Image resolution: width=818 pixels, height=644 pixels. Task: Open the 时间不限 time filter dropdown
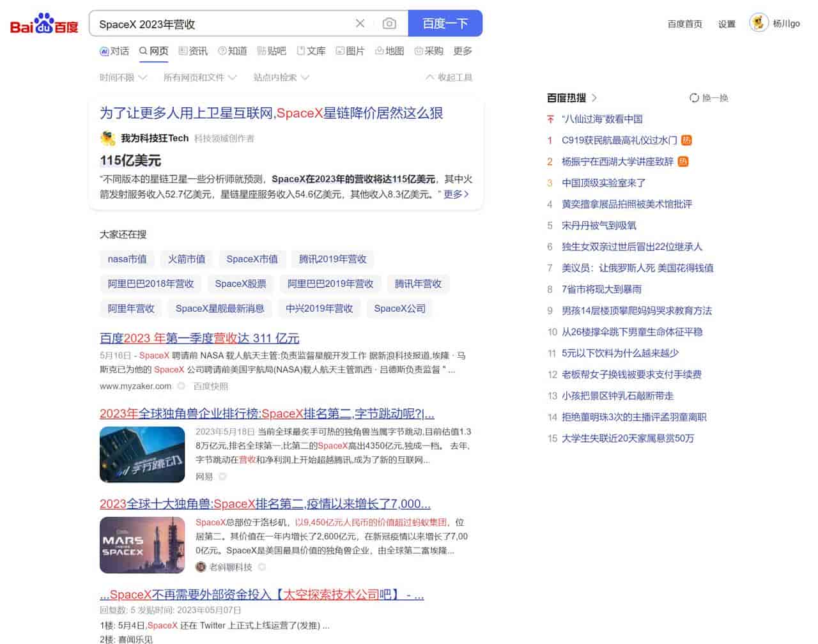[123, 77]
